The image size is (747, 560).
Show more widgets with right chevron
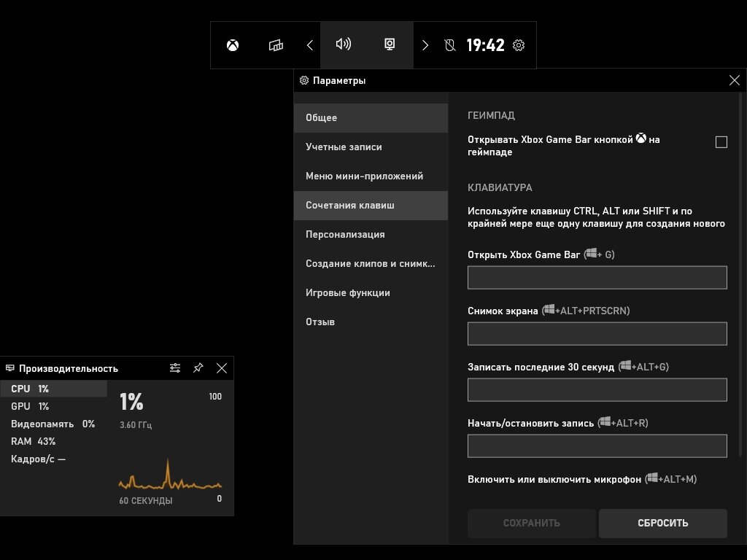(x=425, y=45)
